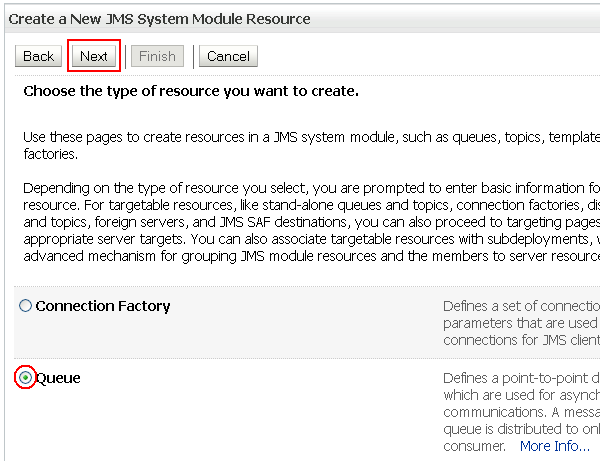
Task: Select the Connection Factory radio button
Action: tap(25, 307)
